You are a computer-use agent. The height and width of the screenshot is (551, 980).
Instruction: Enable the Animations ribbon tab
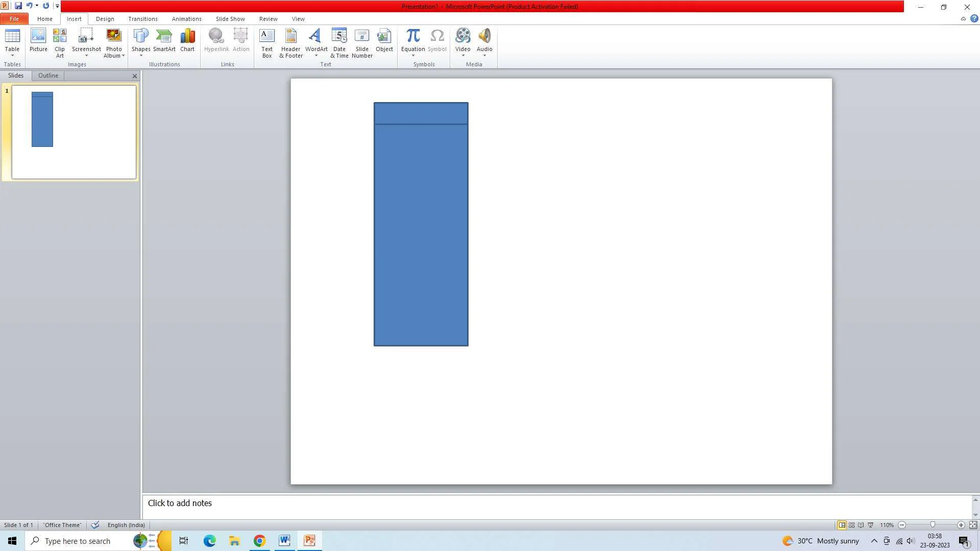pos(186,19)
